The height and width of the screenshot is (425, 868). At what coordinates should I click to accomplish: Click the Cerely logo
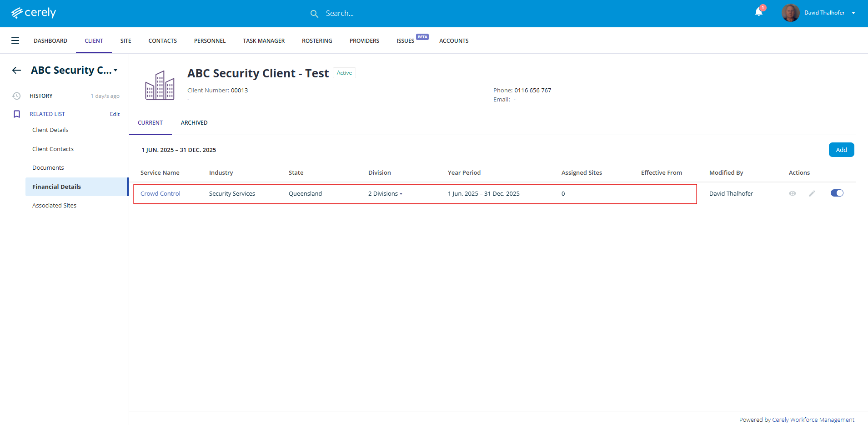pos(34,13)
